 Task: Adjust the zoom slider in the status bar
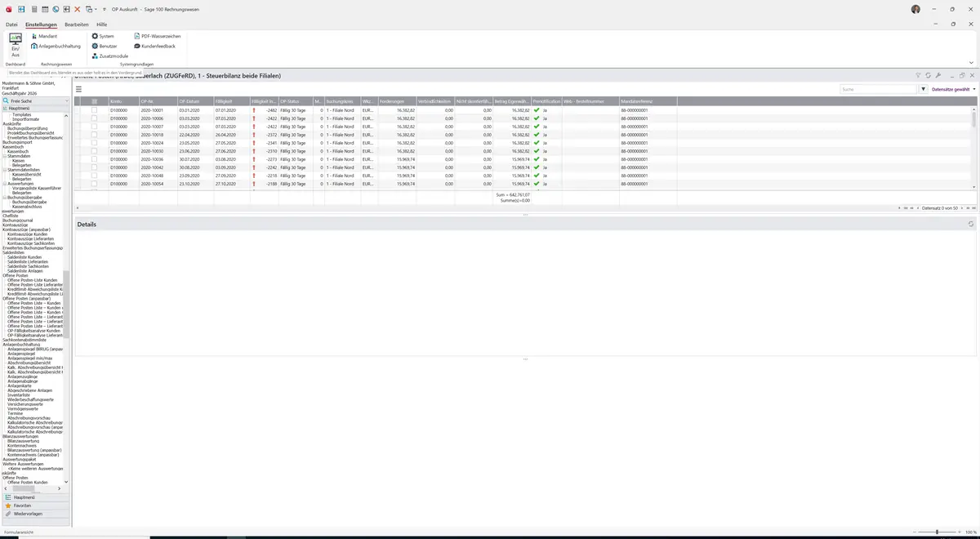pyautogui.click(x=937, y=532)
